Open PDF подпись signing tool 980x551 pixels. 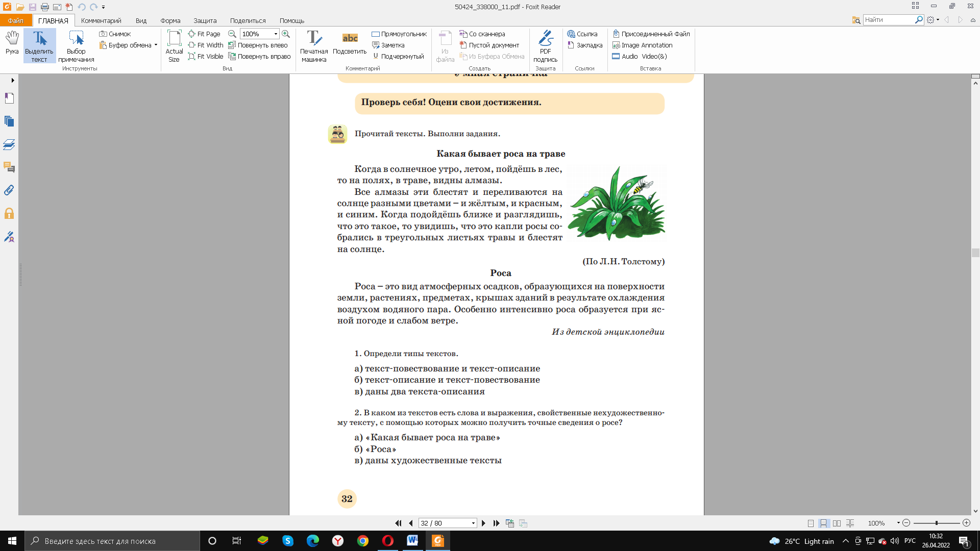point(546,46)
